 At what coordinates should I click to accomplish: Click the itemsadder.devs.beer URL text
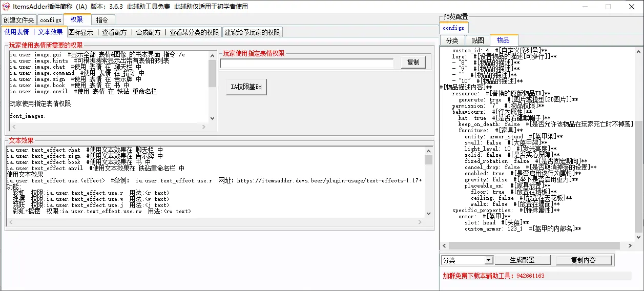[329, 180]
